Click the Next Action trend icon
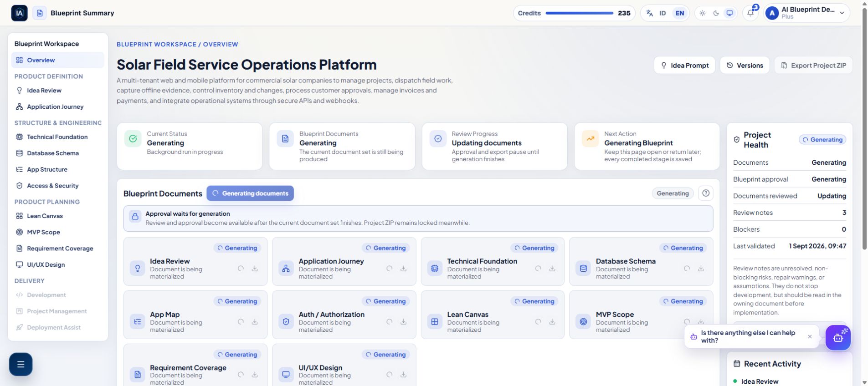 click(590, 139)
